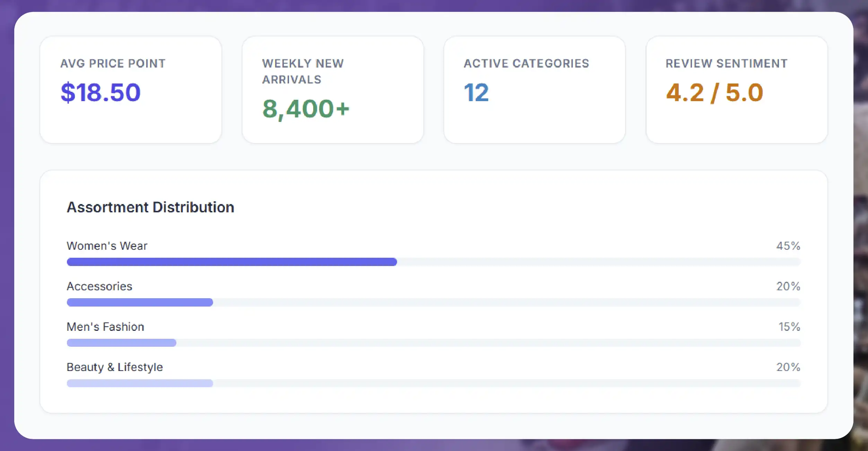The width and height of the screenshot is (868, 451).
Task: Click the Accessories progress bar
Action: pyautogui.click(x=433, y=302)
